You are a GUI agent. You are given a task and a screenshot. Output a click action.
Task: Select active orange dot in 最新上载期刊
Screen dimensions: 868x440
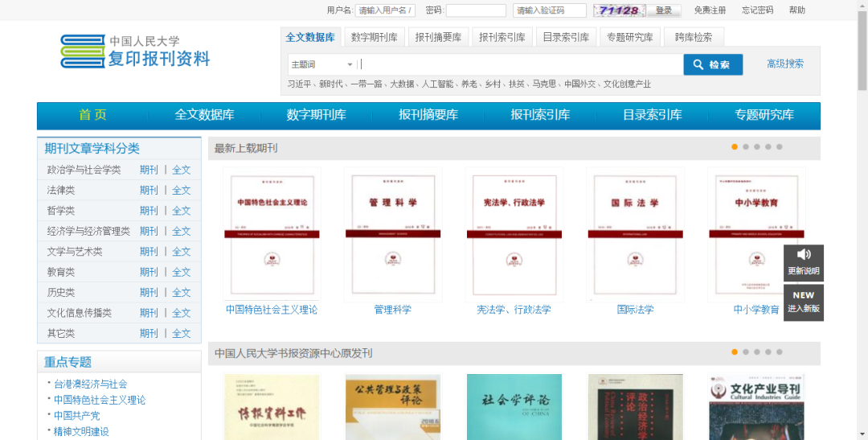[735, 147]
